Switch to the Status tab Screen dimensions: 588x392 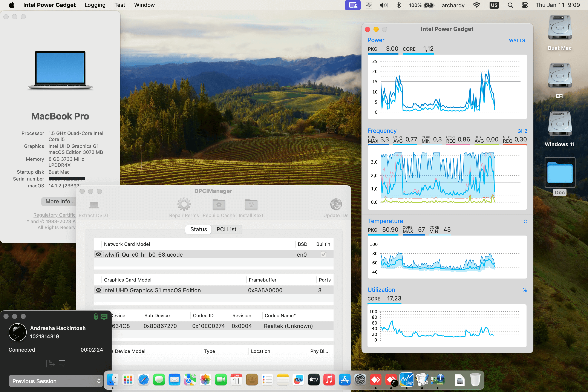pyautogui.click(x=199, y=229)
